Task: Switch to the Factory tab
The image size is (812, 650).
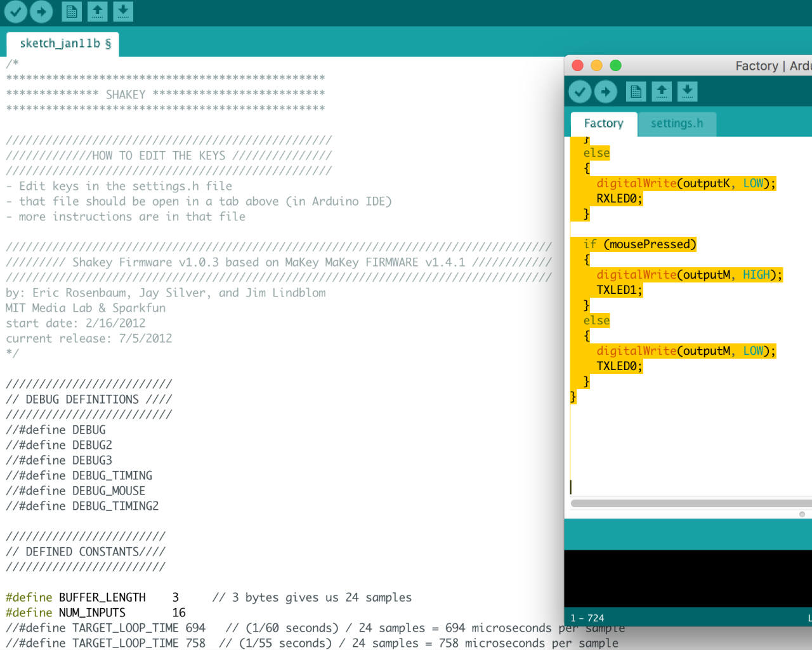Action: pos(603,124)
